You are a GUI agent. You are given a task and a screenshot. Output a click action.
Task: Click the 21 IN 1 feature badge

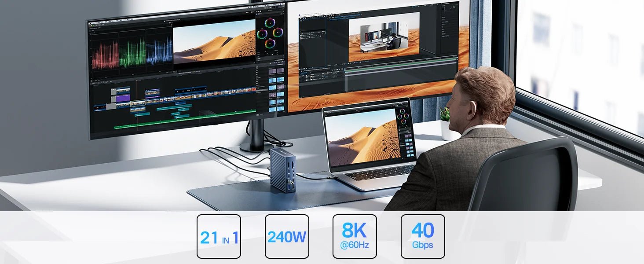(x=219, y=236)
